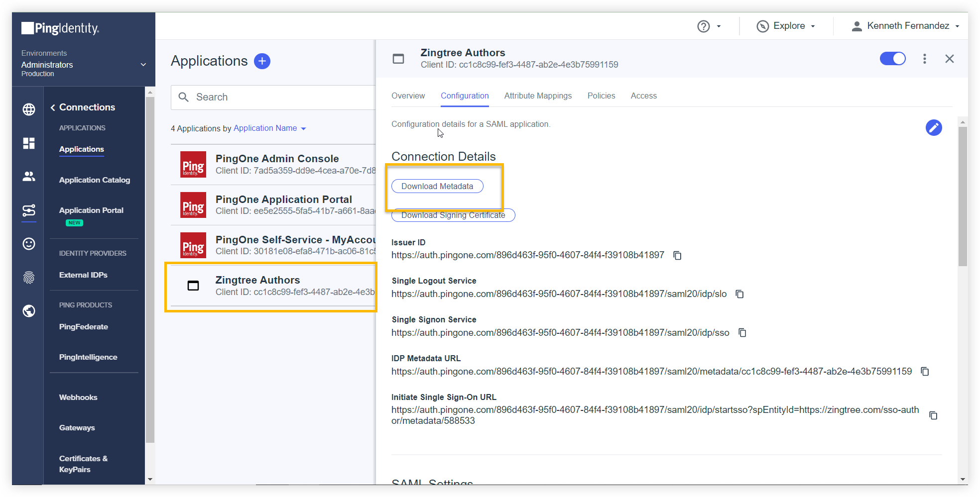Click the PingOne Admin Console logo
The image size is (980, 497).
193,165
